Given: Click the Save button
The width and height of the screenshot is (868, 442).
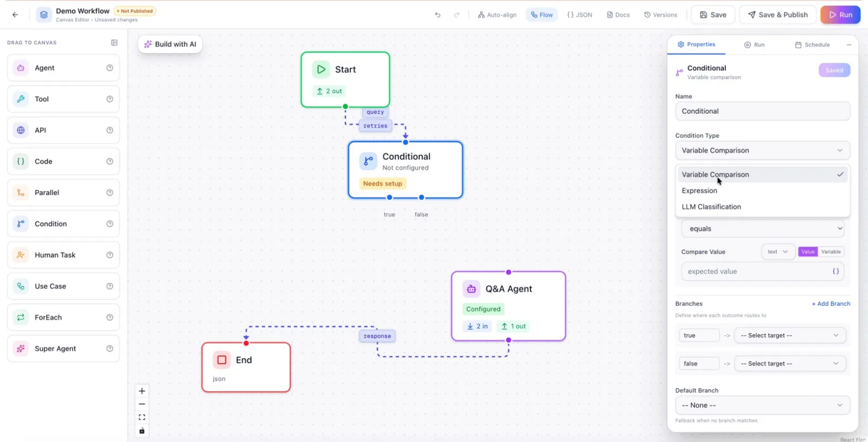Looking at the screenshot, I should (713, 15).
